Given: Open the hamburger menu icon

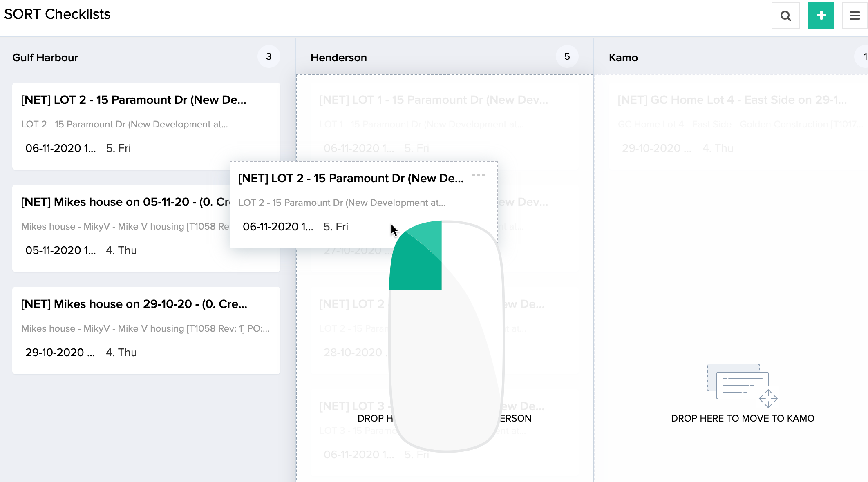Looking at the screenshot, I should click(x=855, y=16).
